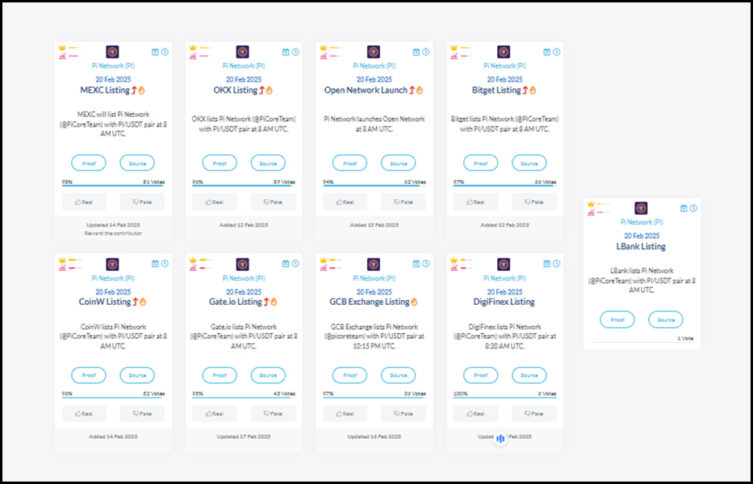
Task: Click the calendar icon on the Gate.io Listing card
Action: pyautogui.click(x=286, y=264)
